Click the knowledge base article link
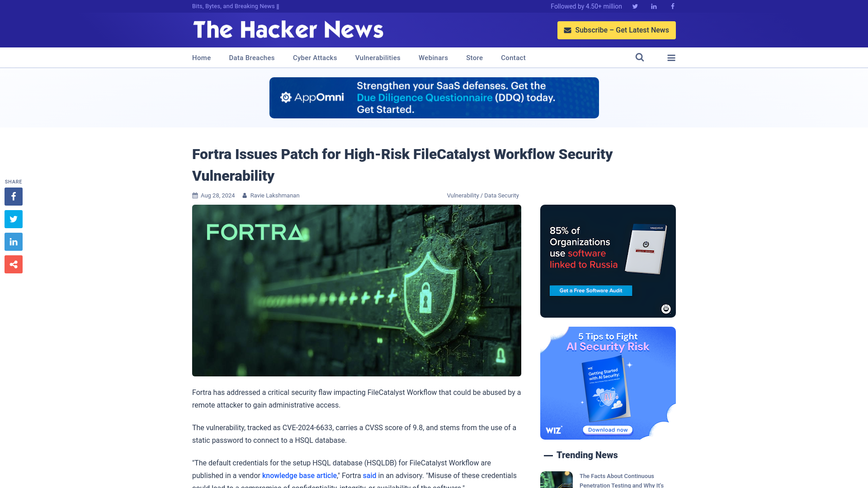868x488 pixels. (x=299, y=475)
